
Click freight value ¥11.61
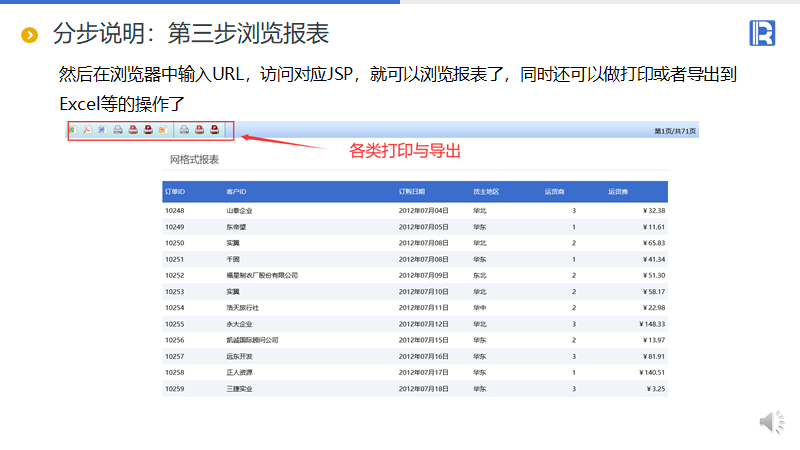coord(654,227)
